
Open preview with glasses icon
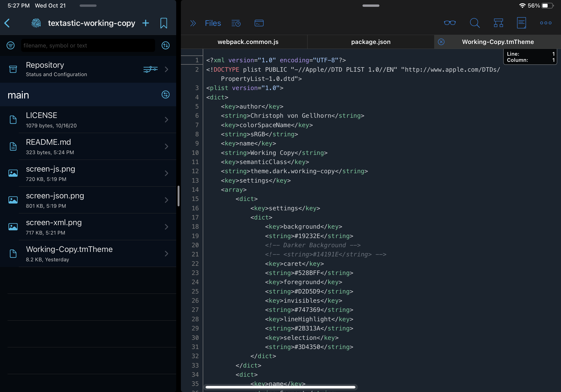pos(450,23)
